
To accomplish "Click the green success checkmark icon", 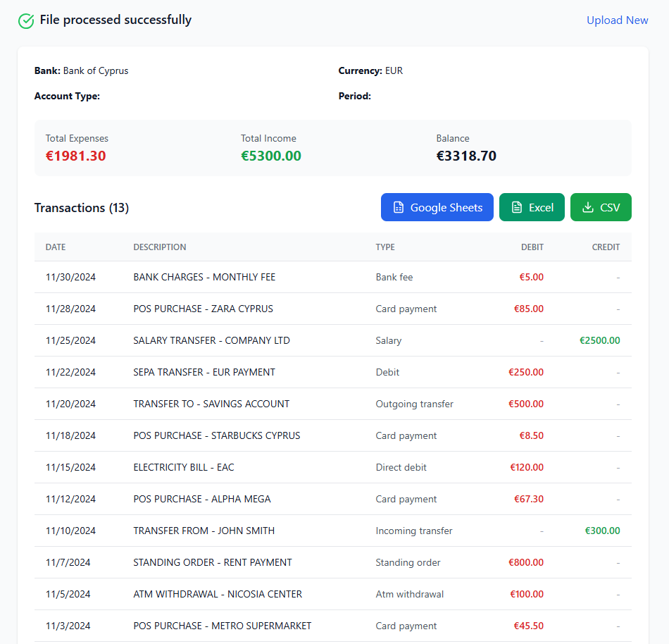I will pos(26,21).
